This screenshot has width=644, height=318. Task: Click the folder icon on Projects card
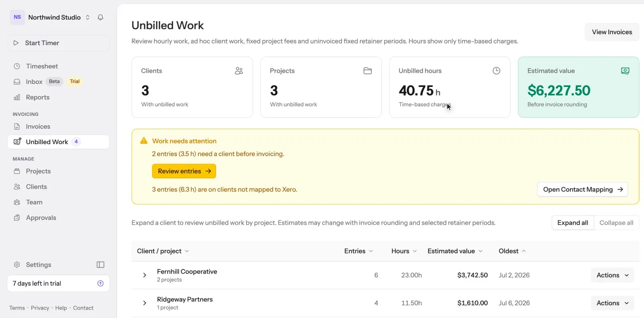point(367,71)
